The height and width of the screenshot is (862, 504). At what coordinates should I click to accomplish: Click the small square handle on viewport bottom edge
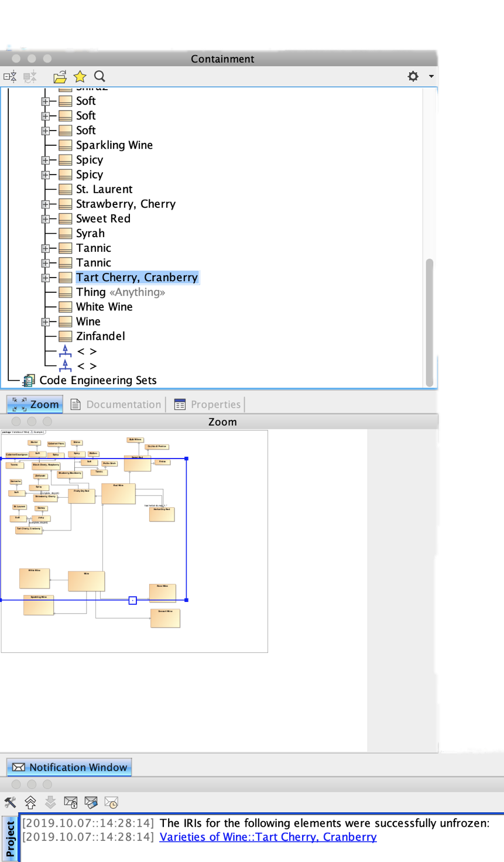pos(133,600)
